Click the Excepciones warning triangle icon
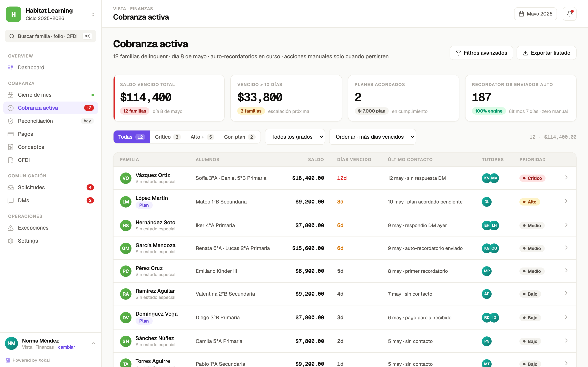 (x=11, y=228)
